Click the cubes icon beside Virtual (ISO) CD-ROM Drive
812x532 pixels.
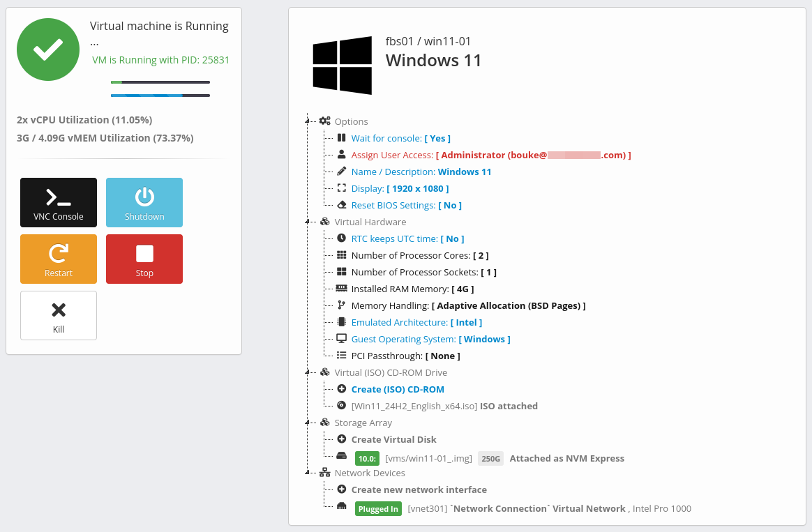click(324, 372)
